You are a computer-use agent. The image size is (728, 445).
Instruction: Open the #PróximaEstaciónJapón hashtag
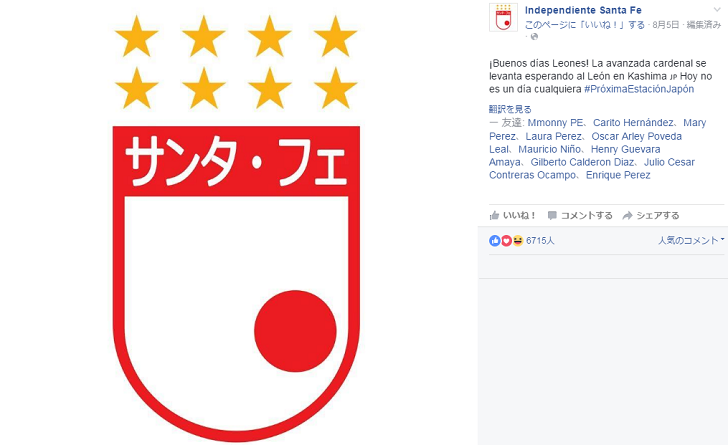coord(639,89)
